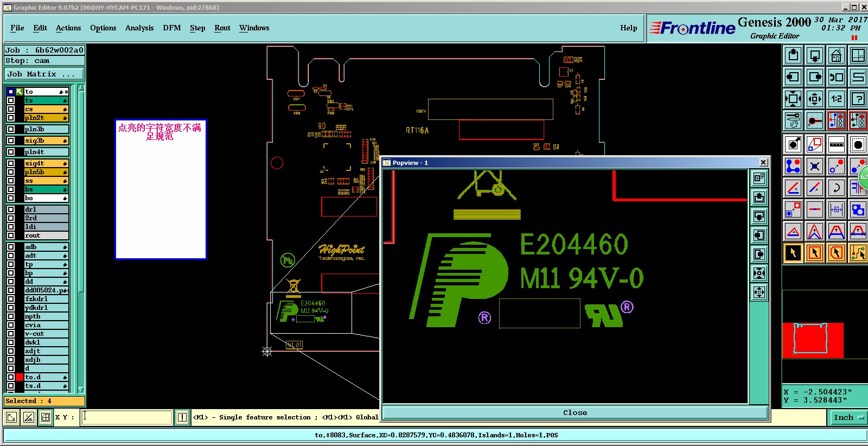Open the Analysis menu

tap(139, 28)
